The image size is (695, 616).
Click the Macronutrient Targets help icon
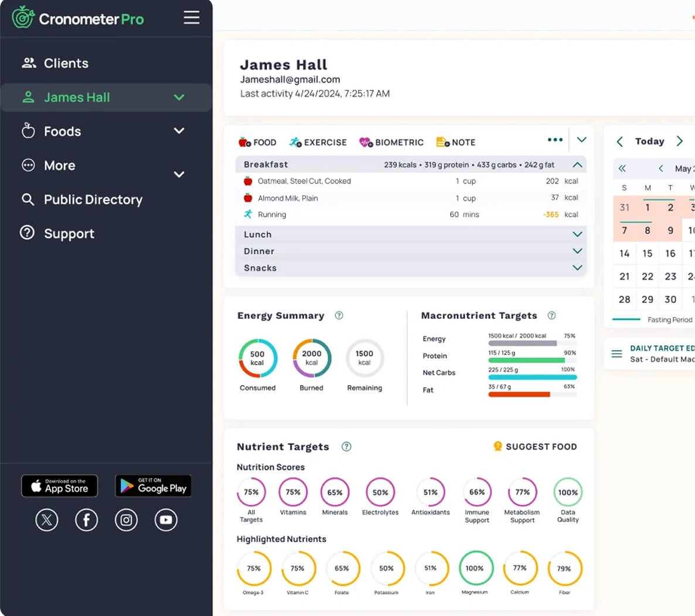[x=551, y=315]
